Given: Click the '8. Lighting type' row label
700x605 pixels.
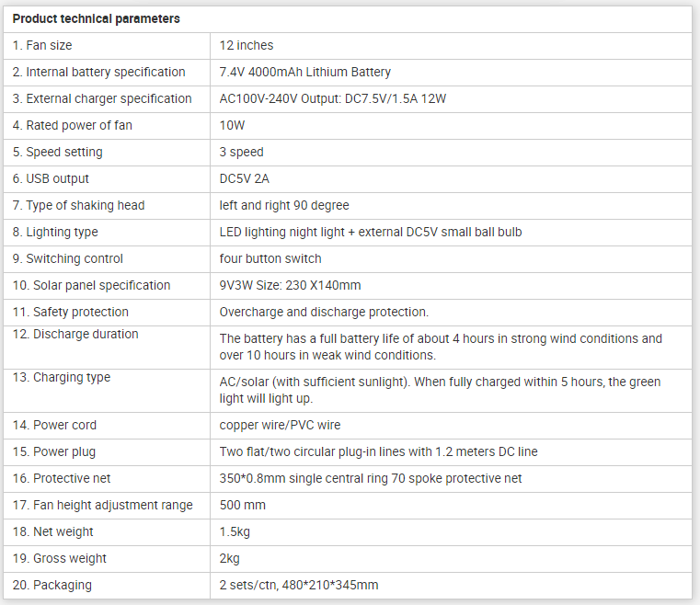Looking at the screenshot, I should click(55, 232).
